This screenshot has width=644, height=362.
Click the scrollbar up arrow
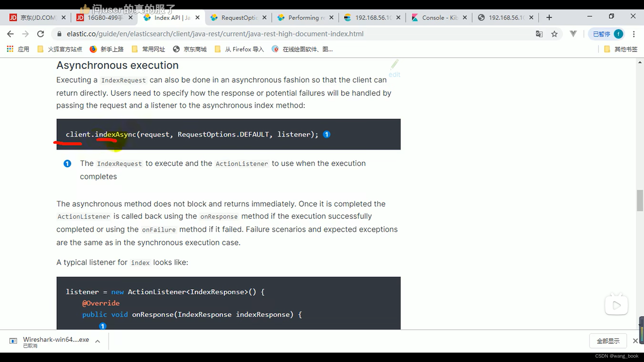(x=640, y=62)
